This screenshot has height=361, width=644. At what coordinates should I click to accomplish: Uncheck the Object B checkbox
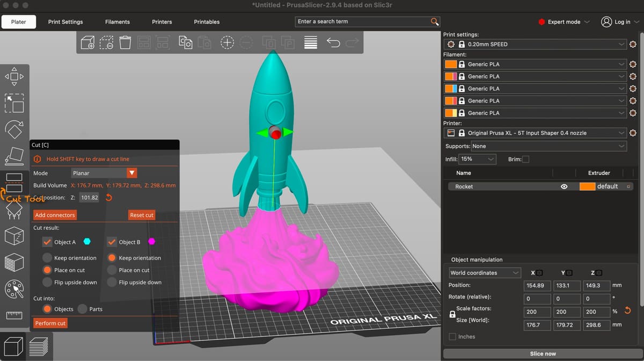[112, 242]
